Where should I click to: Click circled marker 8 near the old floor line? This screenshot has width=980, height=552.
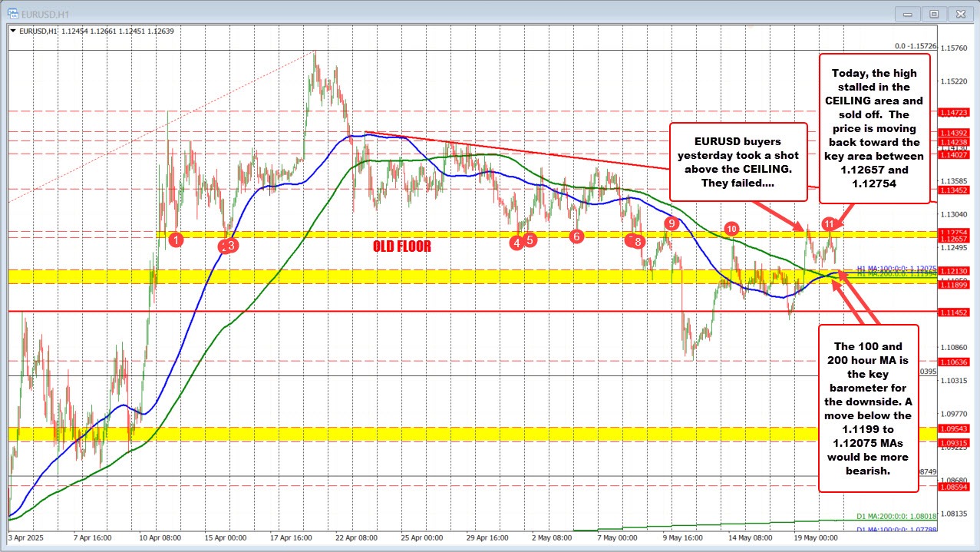[x=636, y=240]
